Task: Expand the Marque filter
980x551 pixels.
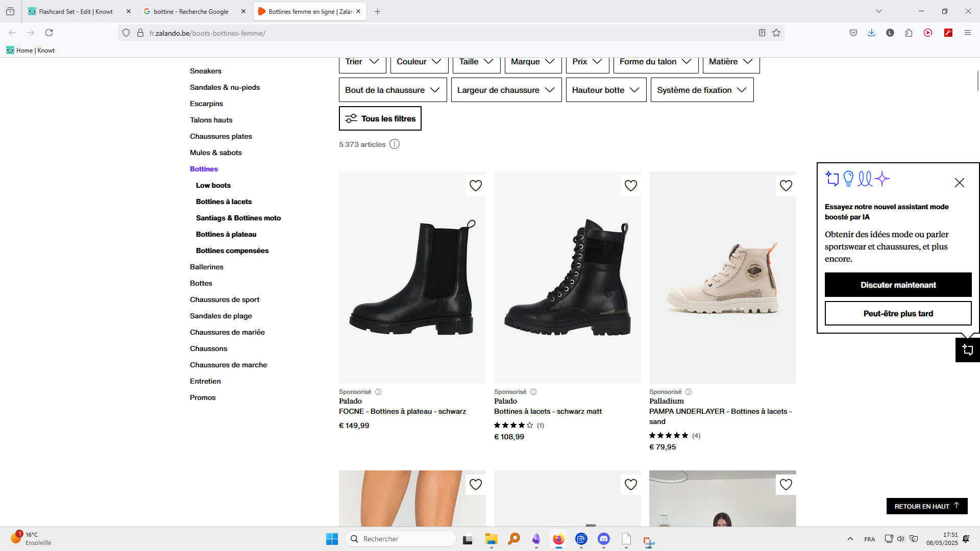Action: click(532, 61)
